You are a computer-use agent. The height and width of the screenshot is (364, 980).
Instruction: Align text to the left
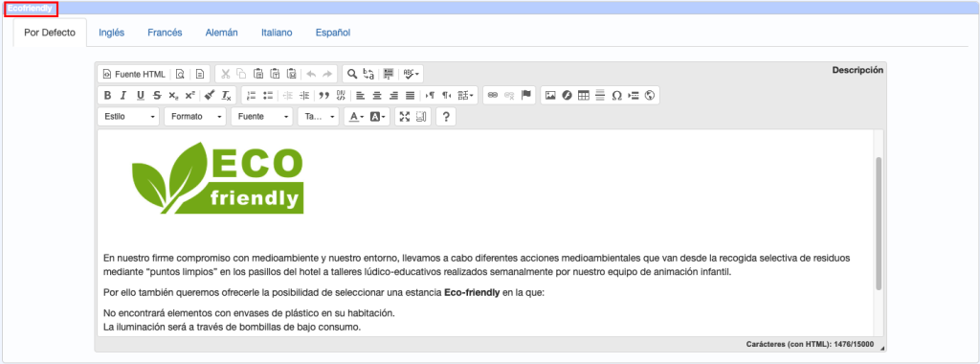[x=361, y=95]
